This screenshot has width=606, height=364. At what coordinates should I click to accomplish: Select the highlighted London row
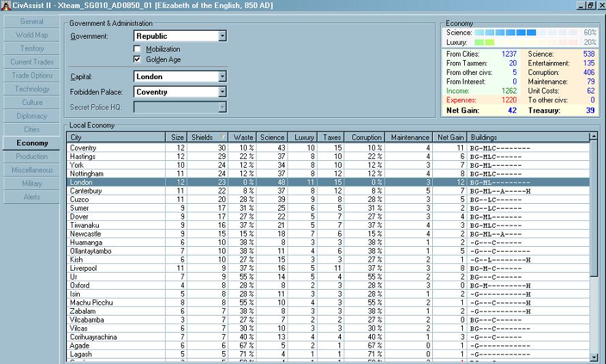[328, 182]
